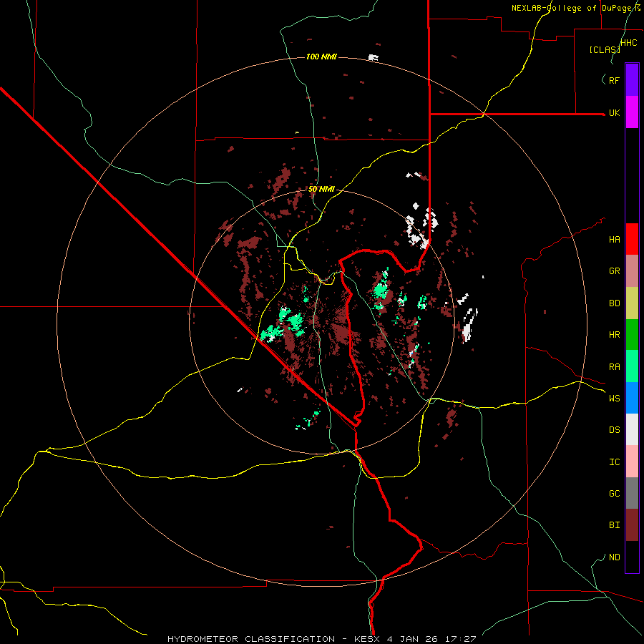Image resolution: width=644 pixels, height=644 pixels.
Task: Click the pink-brown GR legend swatch
Action: (x=632, y=271)
